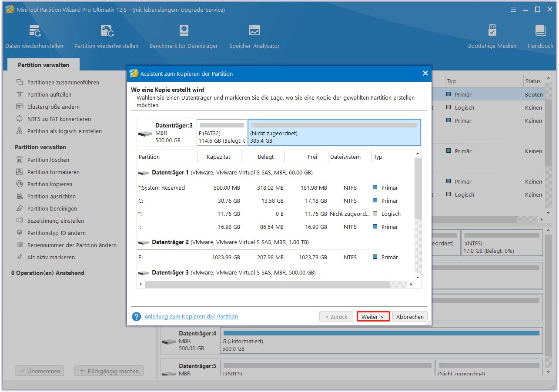Click Partition ausrichten icon
The height and width of the screenshot is (392, 559).
(20, 196)
